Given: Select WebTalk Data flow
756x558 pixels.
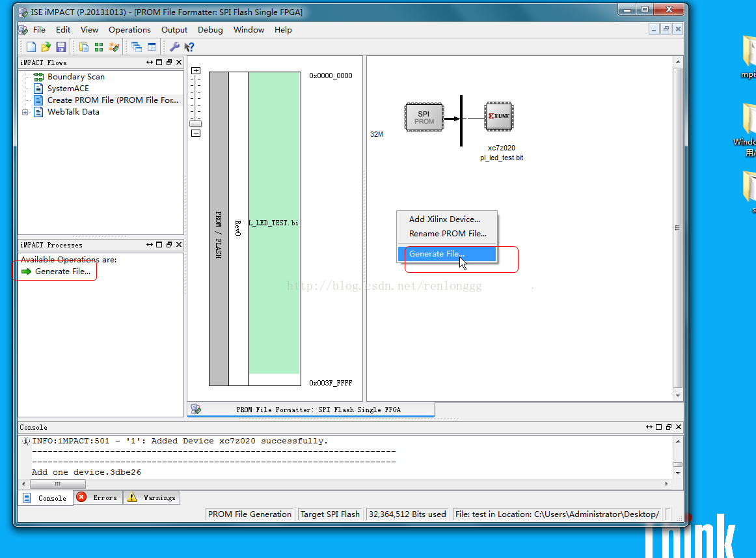Looking at the screenshot, I should coord(74,112).
